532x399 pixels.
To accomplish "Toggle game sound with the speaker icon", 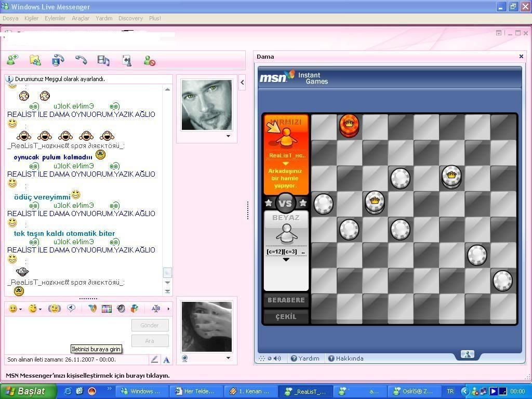I will point(277,358).
